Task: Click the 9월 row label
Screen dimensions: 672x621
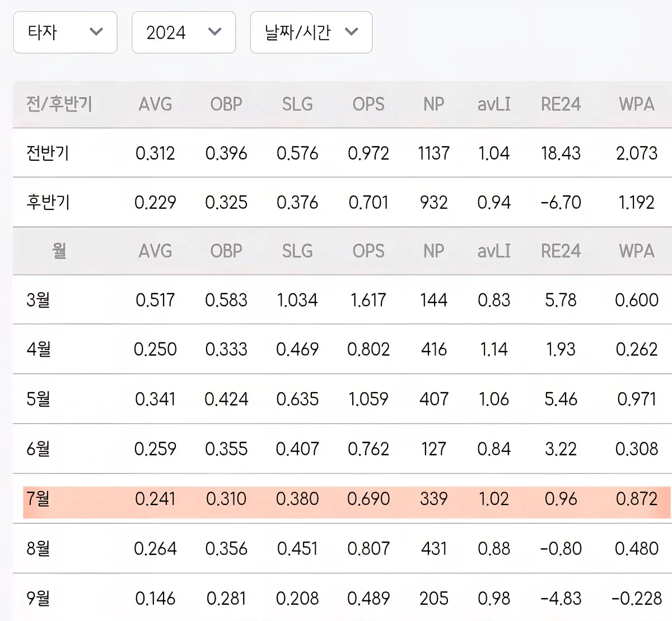Action: (39, 598)
